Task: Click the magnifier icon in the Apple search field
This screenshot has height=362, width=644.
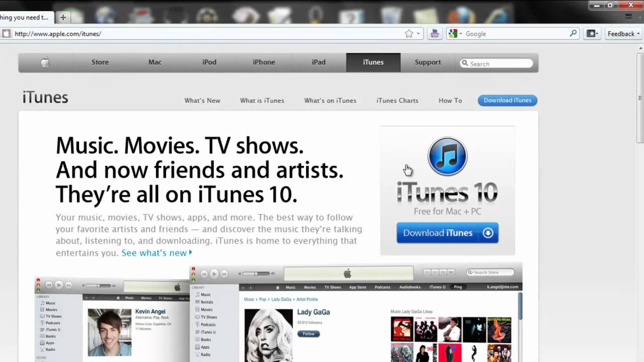Action: pyautogui.click(x=465, y=64)
